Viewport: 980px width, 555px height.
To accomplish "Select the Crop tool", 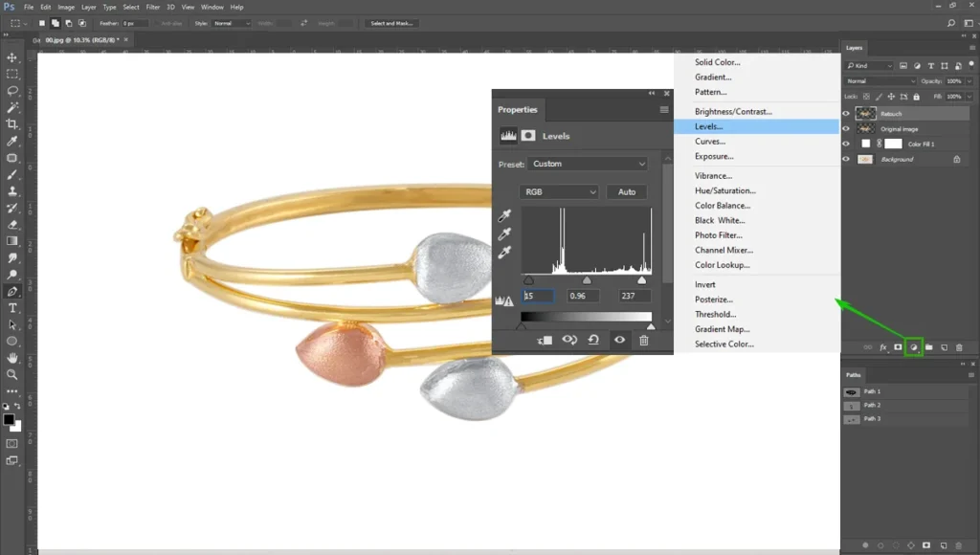I will click(11, 123).
